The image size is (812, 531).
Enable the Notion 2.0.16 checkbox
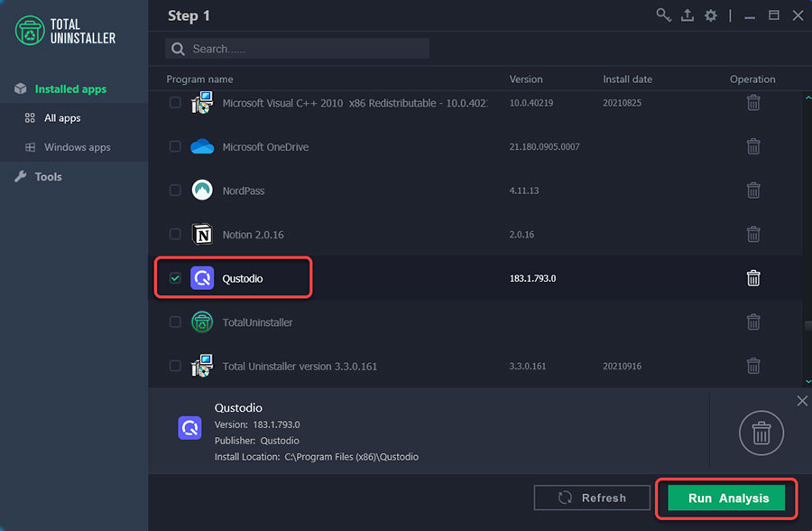click(175, 235)
